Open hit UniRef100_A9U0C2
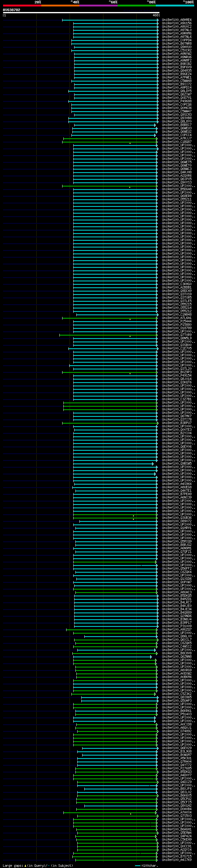The width and height of the screenshot is (197, 868). click(176, 26)
